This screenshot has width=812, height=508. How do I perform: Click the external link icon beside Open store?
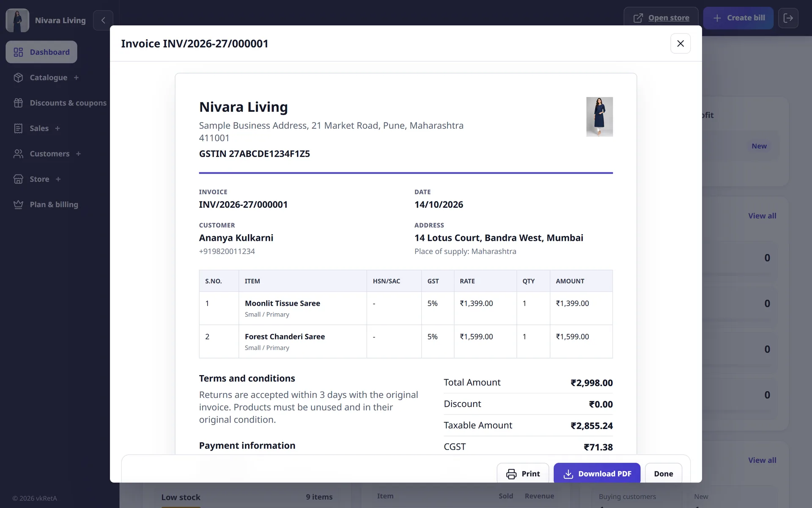[x=638, y=18]
